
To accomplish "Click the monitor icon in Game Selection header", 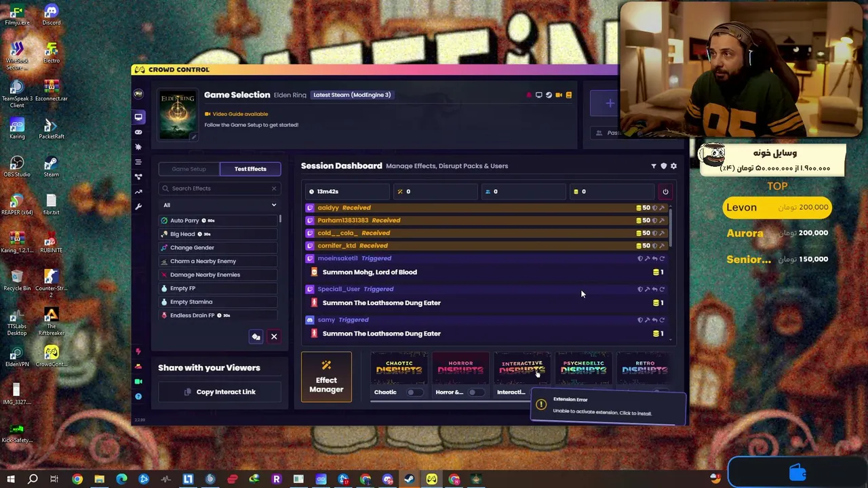I will coord(539,95).
